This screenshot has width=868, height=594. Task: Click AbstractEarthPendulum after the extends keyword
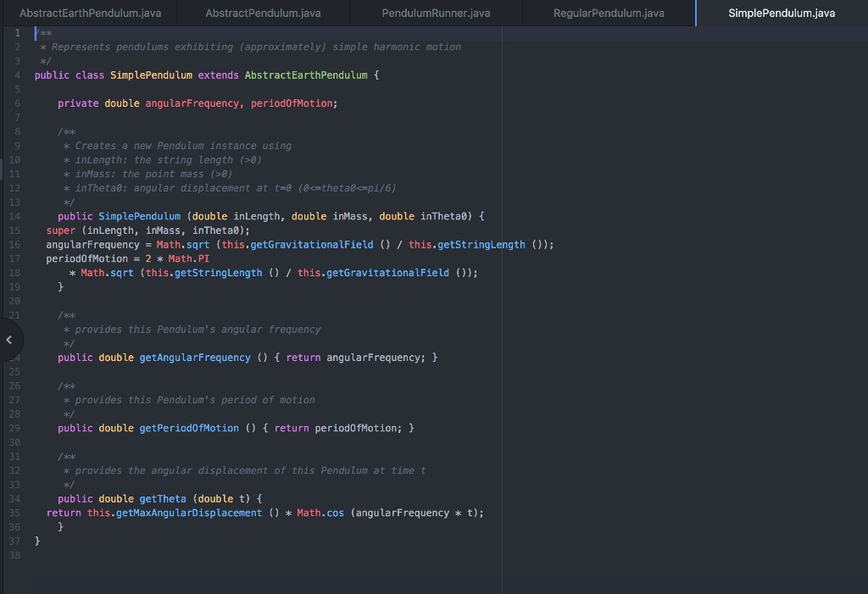coord(306,75)
